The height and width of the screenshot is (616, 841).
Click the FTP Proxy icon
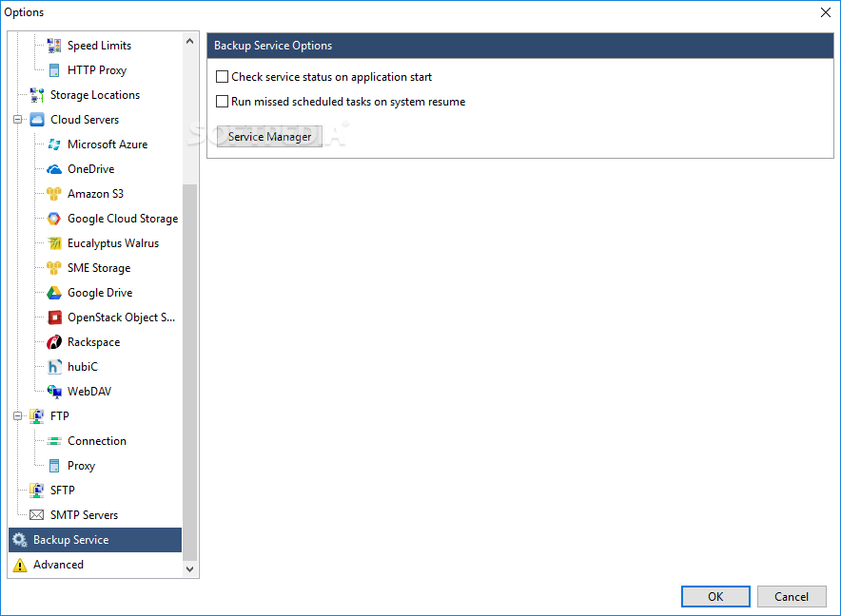pyautogui.click(x=54, y=466)
